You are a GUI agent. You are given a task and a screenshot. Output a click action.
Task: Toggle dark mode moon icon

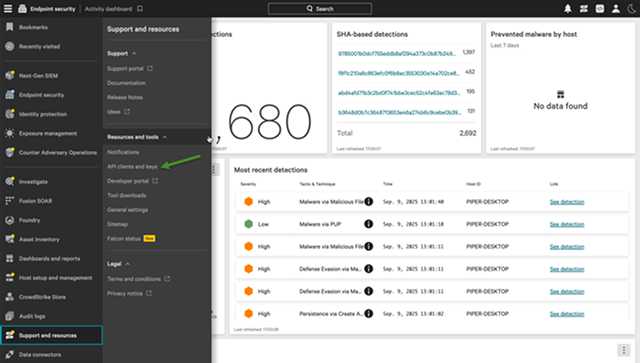pyautogui.click(x=631, y=9)
